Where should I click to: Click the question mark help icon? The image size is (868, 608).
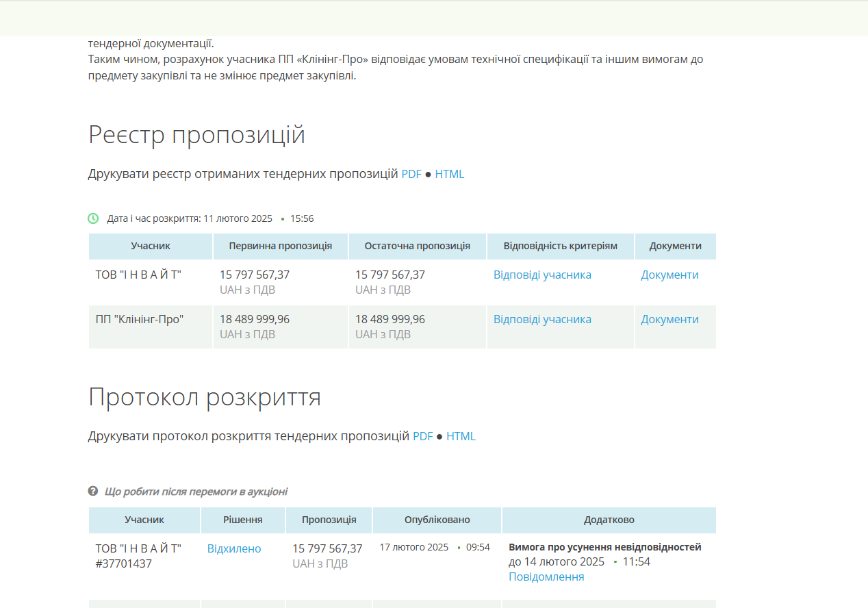click(x=93, y=491)
